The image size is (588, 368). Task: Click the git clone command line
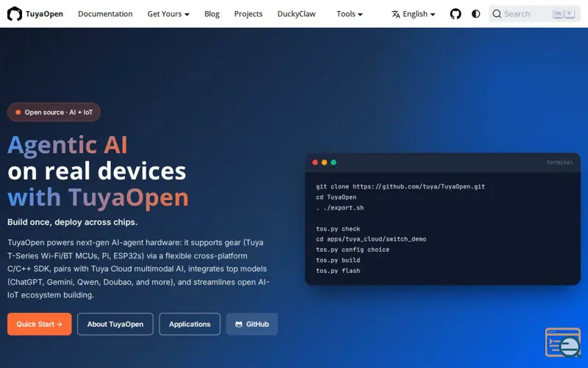(x=400, y=186)
